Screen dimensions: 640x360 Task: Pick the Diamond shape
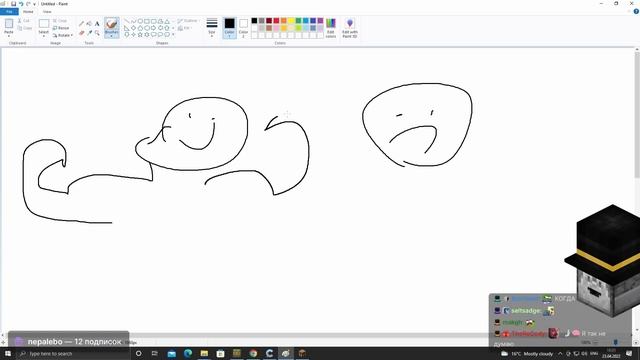[133, 28]
